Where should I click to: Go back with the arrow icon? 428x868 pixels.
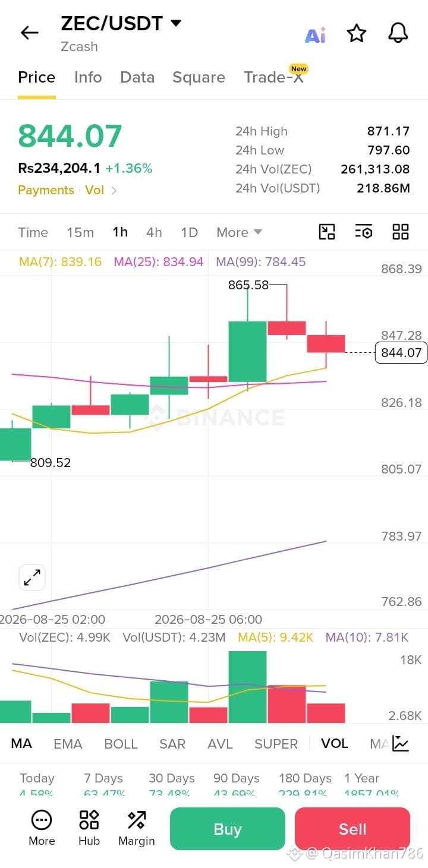click(x=29, y=33)
